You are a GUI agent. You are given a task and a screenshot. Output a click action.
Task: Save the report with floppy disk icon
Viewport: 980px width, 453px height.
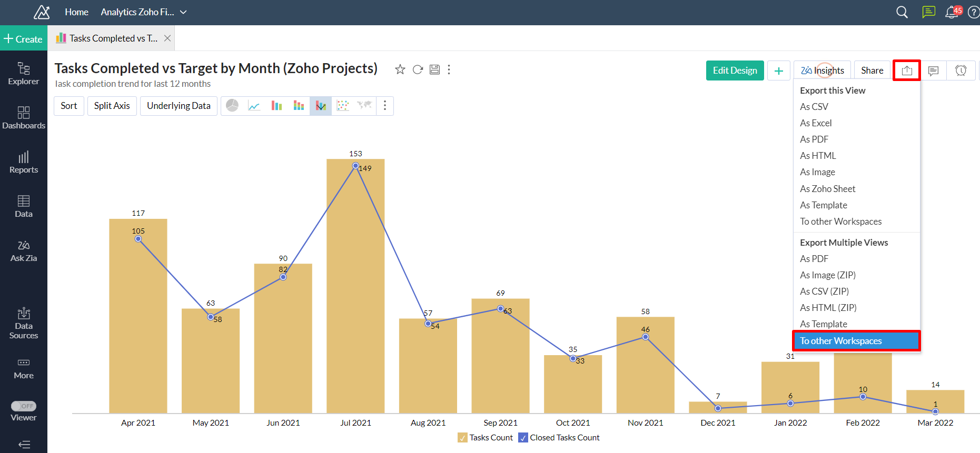[x=434, y=69]
